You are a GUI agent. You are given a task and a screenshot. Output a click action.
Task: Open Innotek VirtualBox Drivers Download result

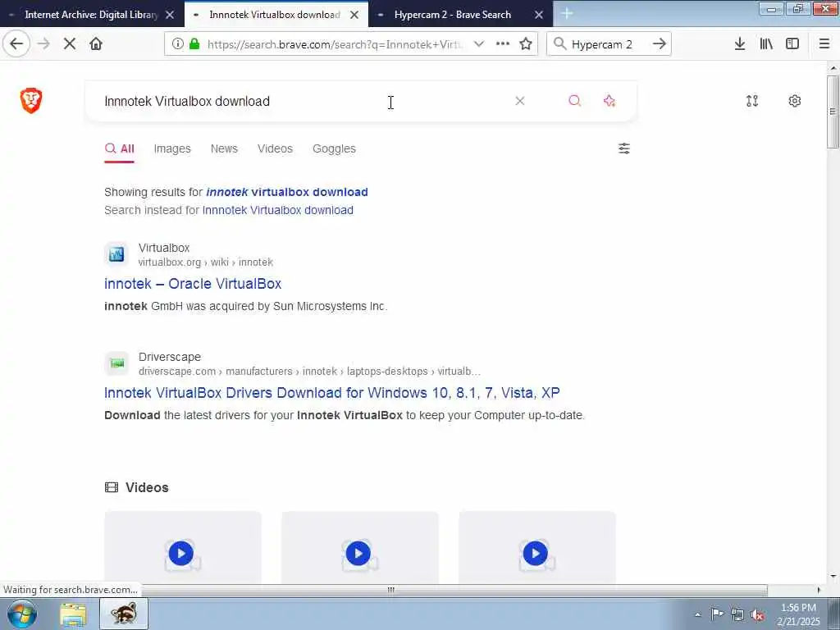pos(332,393)
